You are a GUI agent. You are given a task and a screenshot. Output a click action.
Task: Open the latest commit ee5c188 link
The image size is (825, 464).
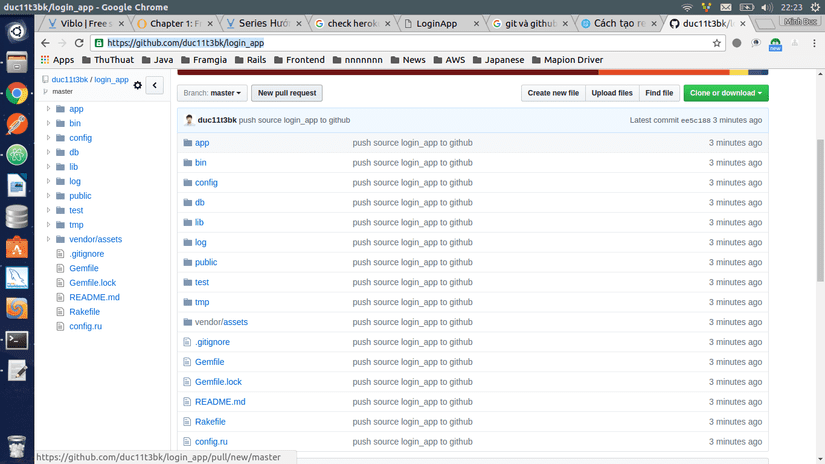point(696,120)
